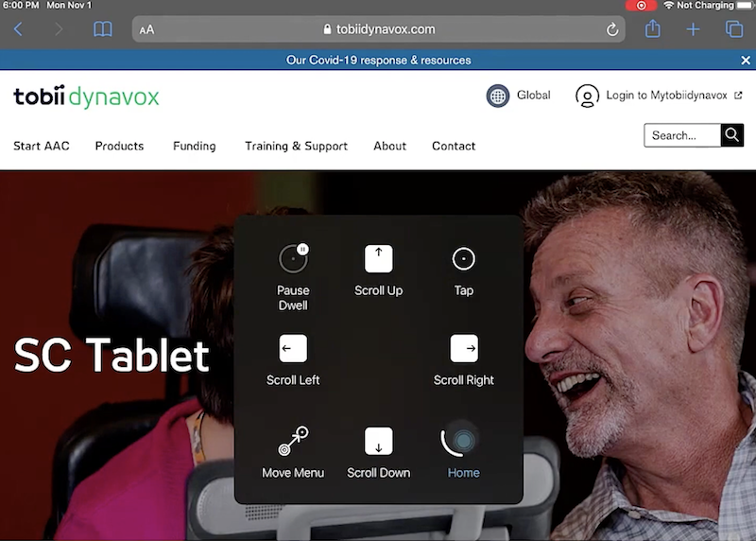Open the aA reader options menu
Image resolution: width=756 pixels, height=541 pixels.
tap(146, 29)
